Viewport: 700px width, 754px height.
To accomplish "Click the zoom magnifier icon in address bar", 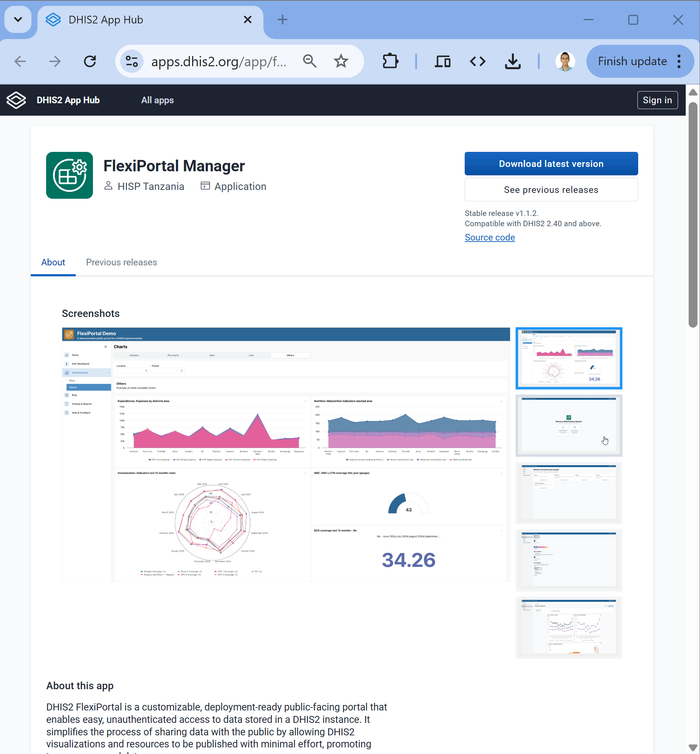I will point(310,61).
